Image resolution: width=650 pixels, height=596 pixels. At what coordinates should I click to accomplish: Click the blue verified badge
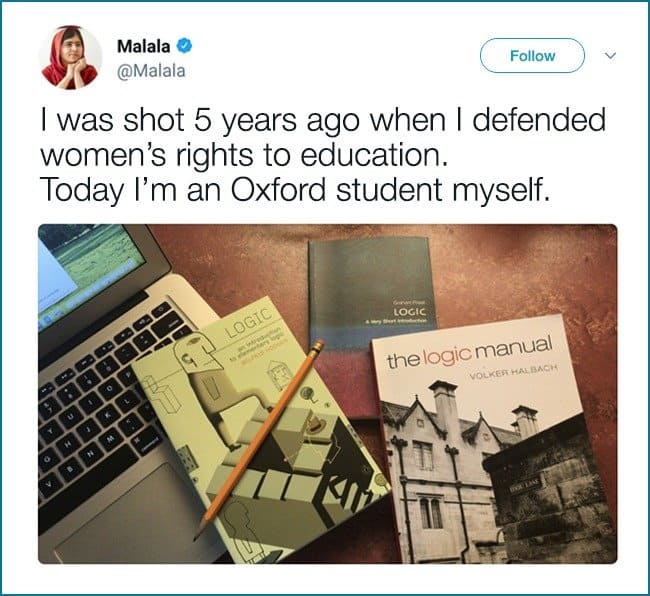[x=186, y=46]
